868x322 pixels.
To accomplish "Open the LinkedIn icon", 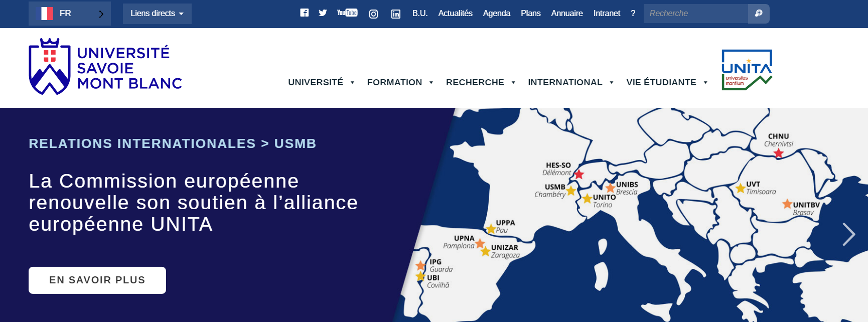I will 396,14.
